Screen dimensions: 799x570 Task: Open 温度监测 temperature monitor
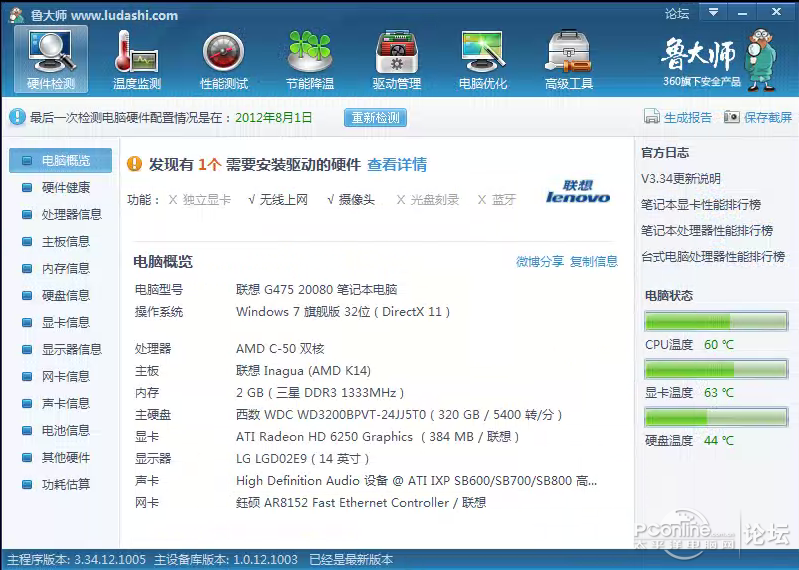coord(137,60)
